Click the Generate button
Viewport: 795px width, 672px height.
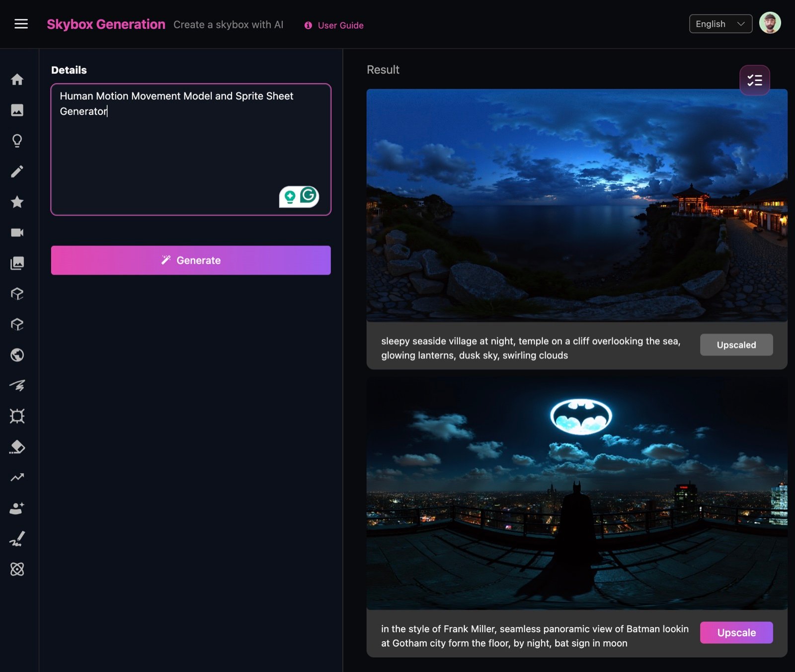click(191, 260)
